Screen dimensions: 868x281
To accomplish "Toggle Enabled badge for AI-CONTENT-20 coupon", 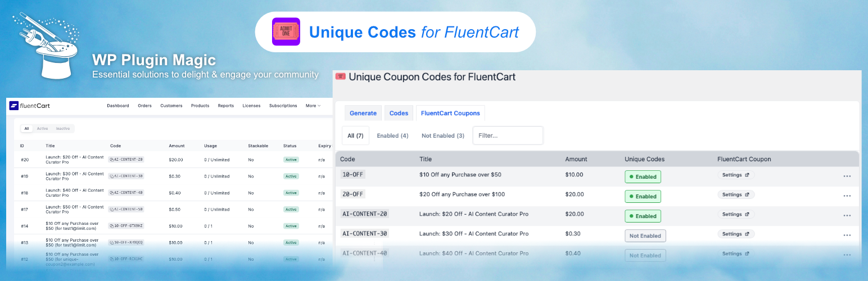I will tap(643, 216).
